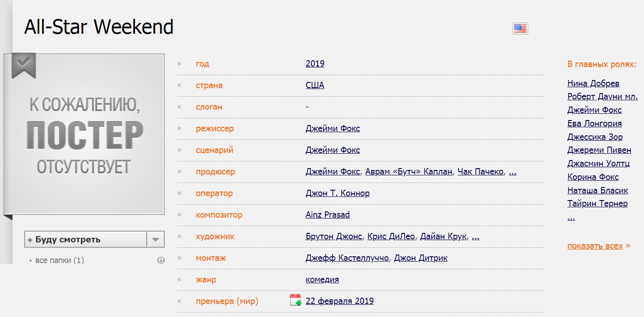Open operator Джон Т. Коннор link

click(338, 193)
